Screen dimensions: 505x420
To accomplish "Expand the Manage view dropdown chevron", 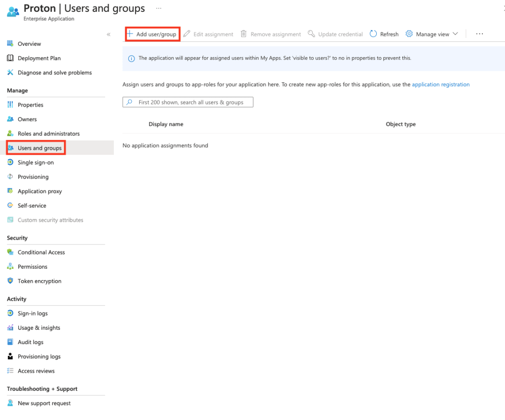I will click(455, 34).
